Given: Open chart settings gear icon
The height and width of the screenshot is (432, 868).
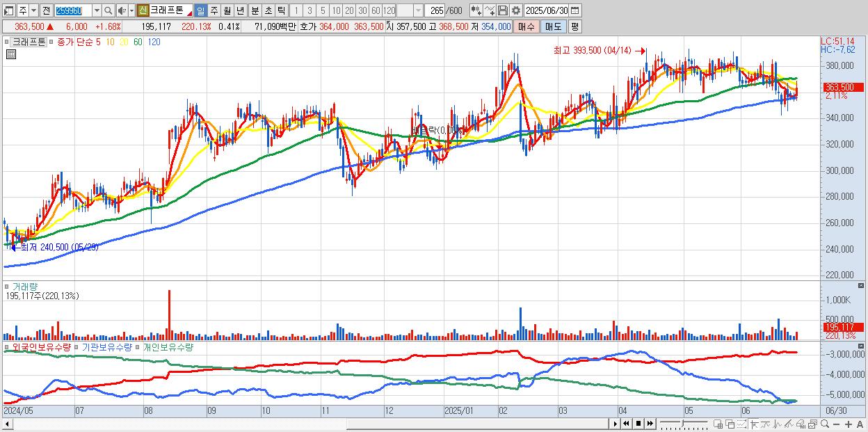Looking at the screenshot, I should (515, 10).
